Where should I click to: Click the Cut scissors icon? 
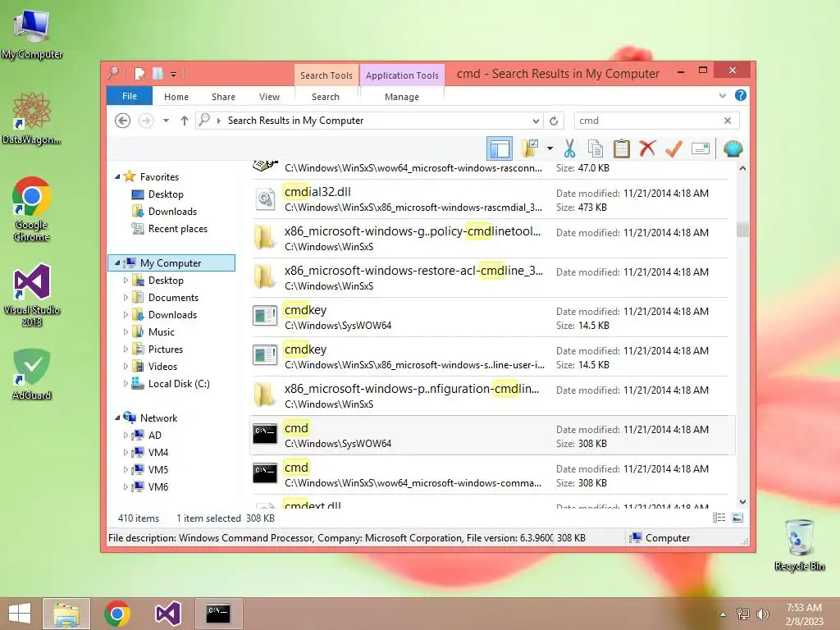click(x=569, y=148)
